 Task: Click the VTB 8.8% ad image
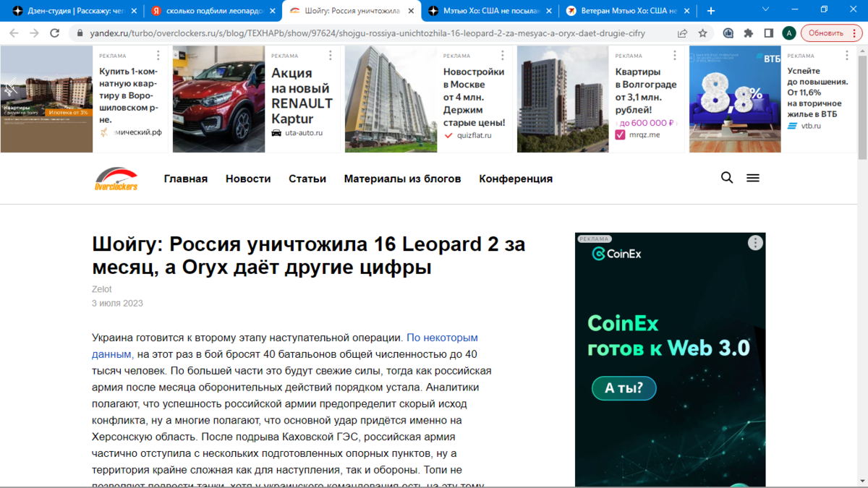coord(736,99)
